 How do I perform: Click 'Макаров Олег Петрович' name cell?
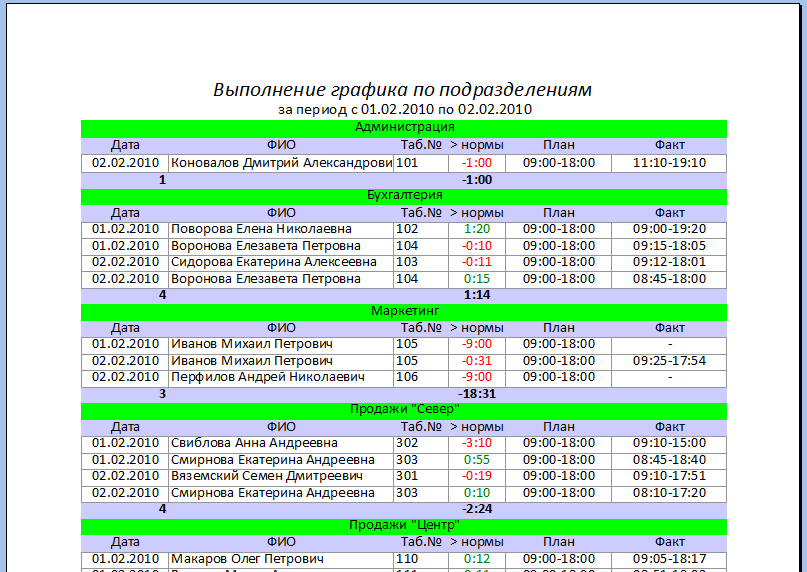[281, 559]
